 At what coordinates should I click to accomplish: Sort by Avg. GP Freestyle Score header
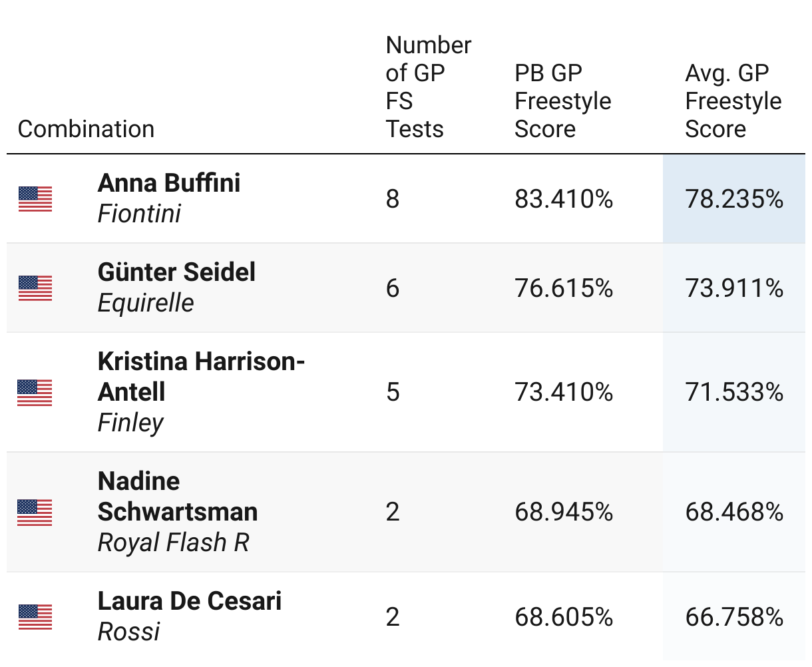pyautogui.click(x=733, y=101)
